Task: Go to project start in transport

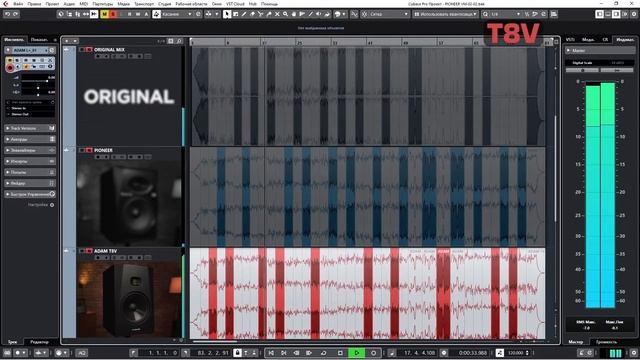Action: pyautogui.click(x=271, y=353)
